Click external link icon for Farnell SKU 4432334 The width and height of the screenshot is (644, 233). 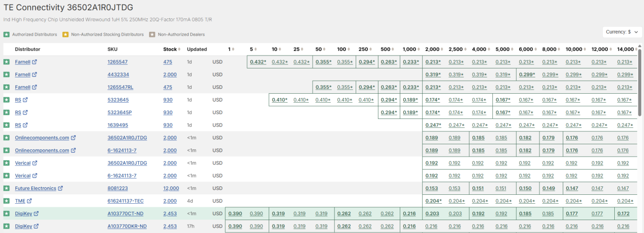pyautogui.click(x=35, y=74)
